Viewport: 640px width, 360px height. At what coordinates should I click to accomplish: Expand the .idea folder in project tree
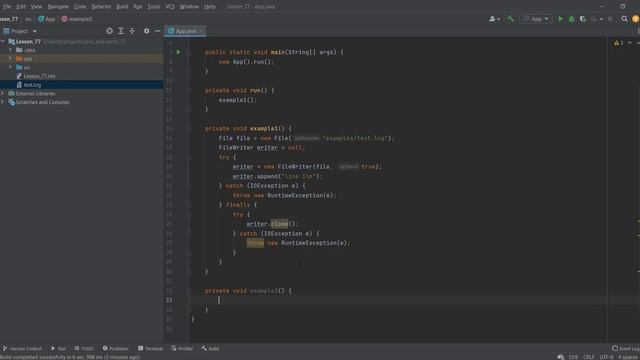tap(10, 50)
